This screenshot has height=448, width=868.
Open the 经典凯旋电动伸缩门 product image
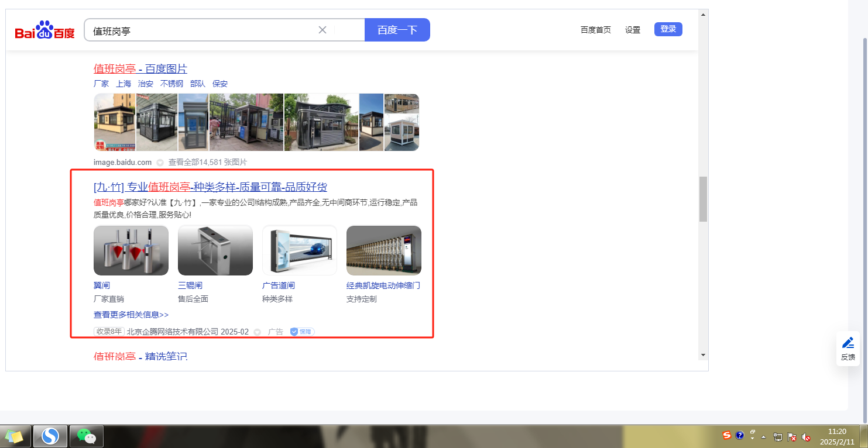click(384, 250)
